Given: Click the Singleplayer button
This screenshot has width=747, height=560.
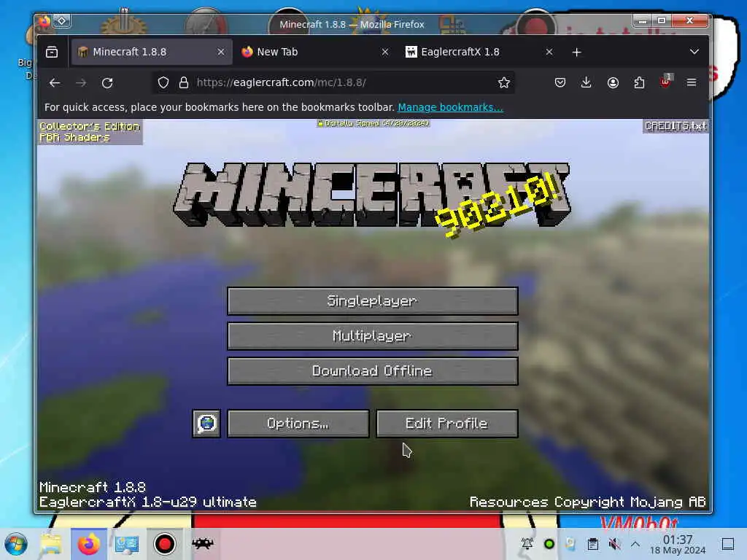Looking at the screenshot, I should click(373, 301).
